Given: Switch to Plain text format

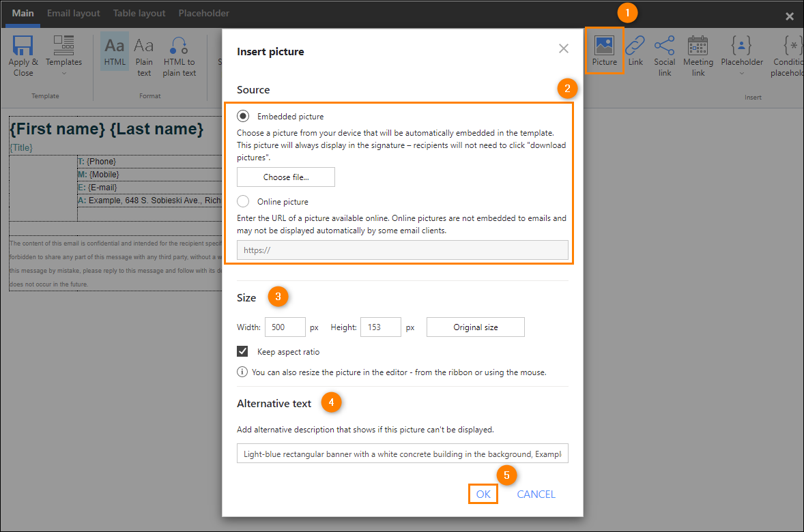Looking at the screenshot, I should pyautogui.click(x=143, y=57).
